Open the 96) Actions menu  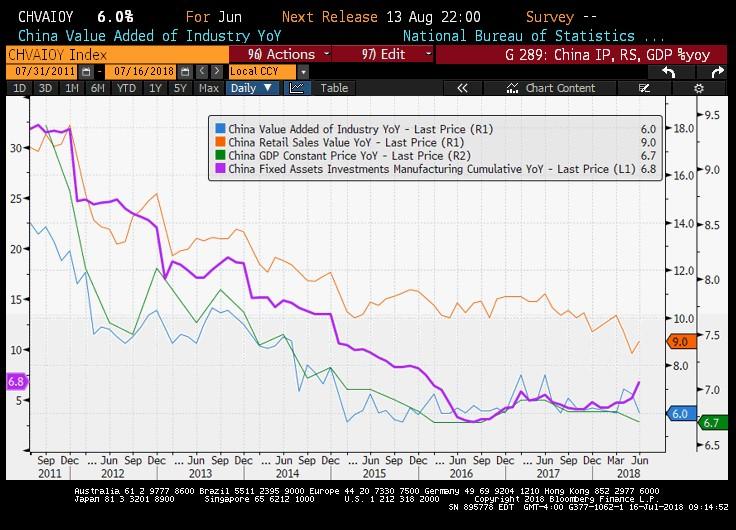[x=280, y=54]
